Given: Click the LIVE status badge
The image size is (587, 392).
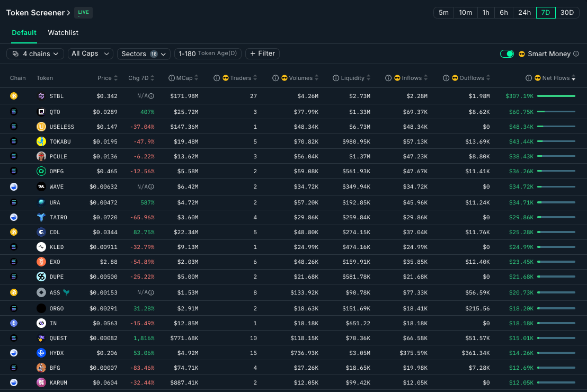Looking at the screenshot, I should (x=84, y=12).
